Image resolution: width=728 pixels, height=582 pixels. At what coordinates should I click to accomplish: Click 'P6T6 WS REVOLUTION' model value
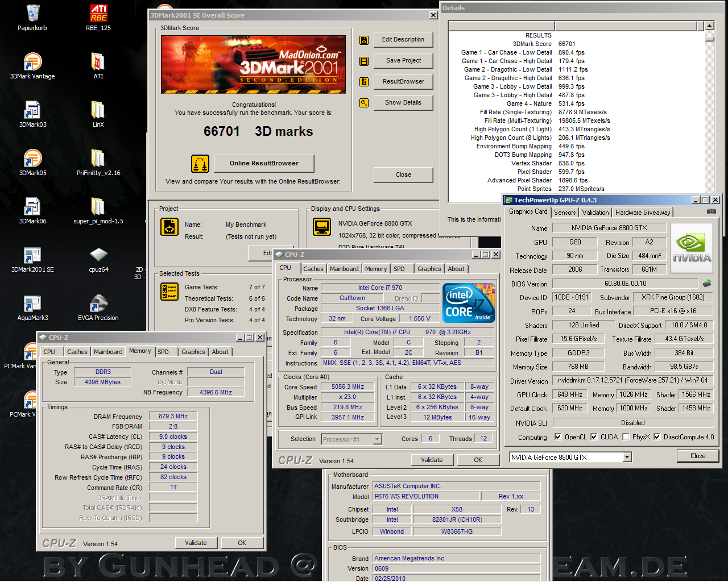pos(426,496)
